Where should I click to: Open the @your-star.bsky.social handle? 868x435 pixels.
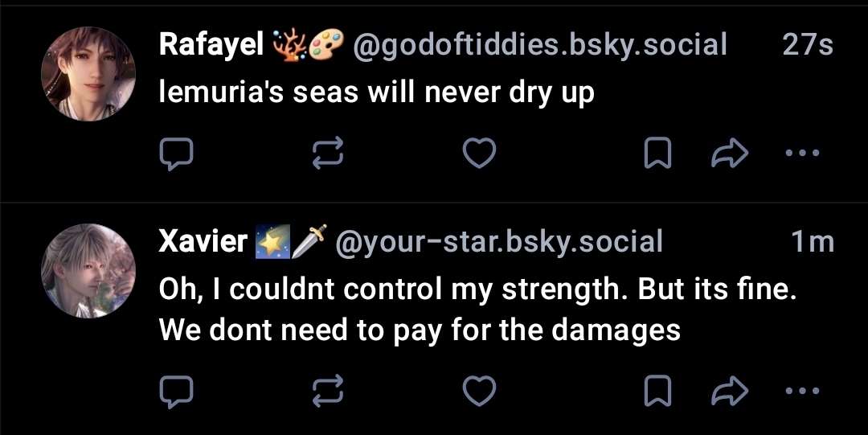pyautogui.click(x=498, y=241)
